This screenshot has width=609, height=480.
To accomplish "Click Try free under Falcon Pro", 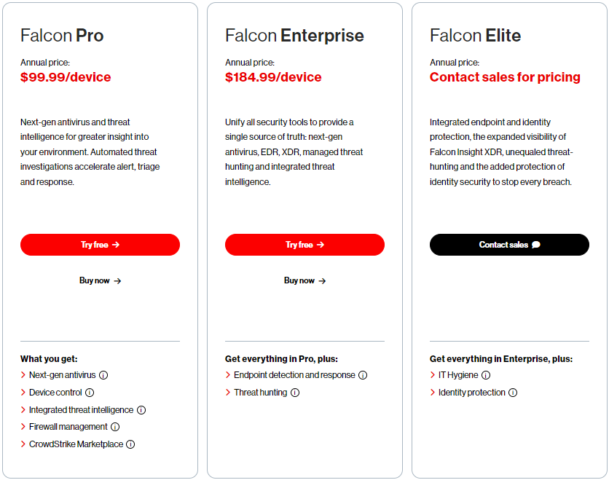I will coord(100,245).
